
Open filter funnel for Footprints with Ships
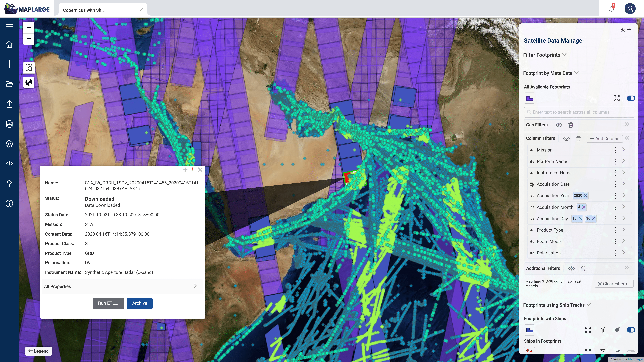(x=603, y=330)
